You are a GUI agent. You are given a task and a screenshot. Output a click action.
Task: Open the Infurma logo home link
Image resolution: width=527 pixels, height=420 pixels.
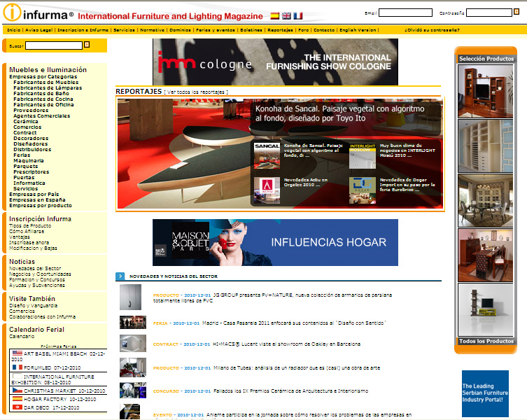[x=36, y=14]
